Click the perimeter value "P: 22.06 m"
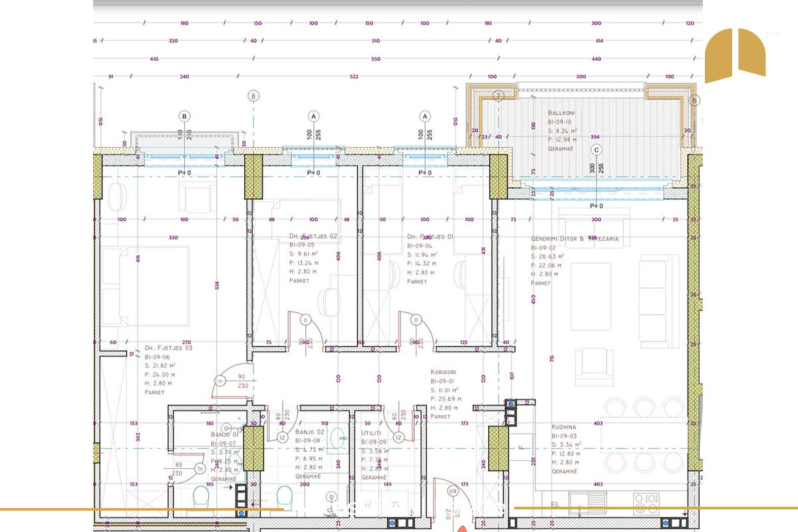This screenshot has height=532, width=798. click(x=547, y=265)
